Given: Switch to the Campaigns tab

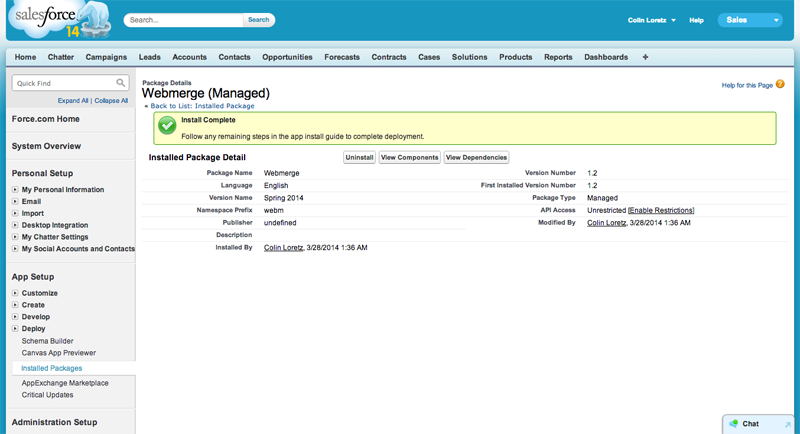Looking at the screenshot, I should point(106,57).
